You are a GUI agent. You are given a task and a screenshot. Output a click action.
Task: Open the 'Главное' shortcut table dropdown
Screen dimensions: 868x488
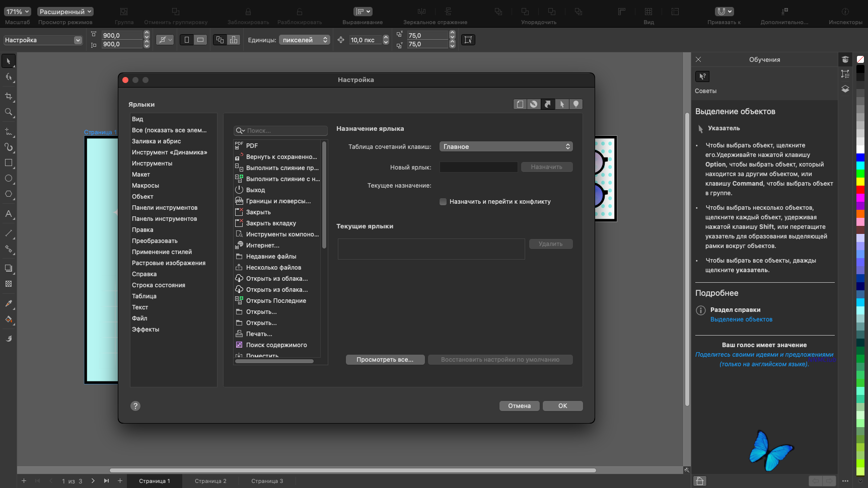pyautogui.click(x=506, y=146)
